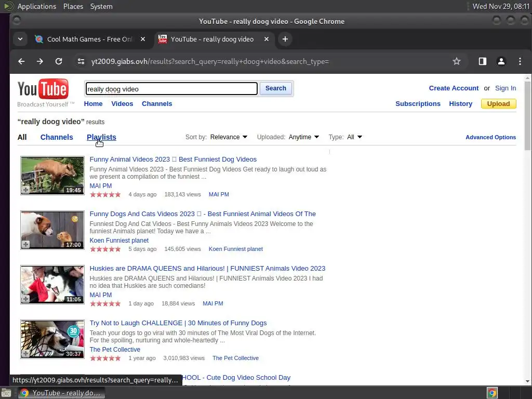Click Chrome icon in bottom-right panel tray
Viewport: 532px width, 399px height.
tap(493, 393)
